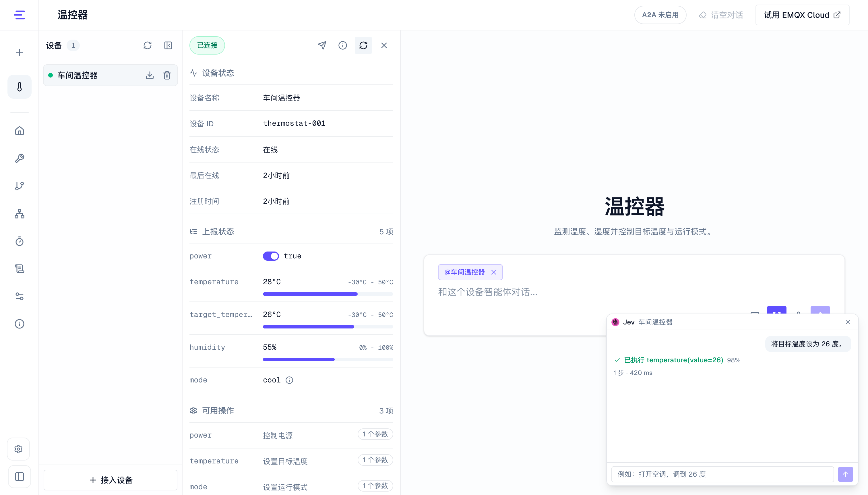868x495 pixels.
Task: Click power 1 个参数 badge
Action: [375, 434]
